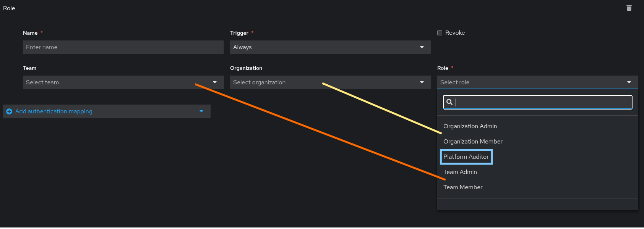Select the Platform Auditor role option

466,157
